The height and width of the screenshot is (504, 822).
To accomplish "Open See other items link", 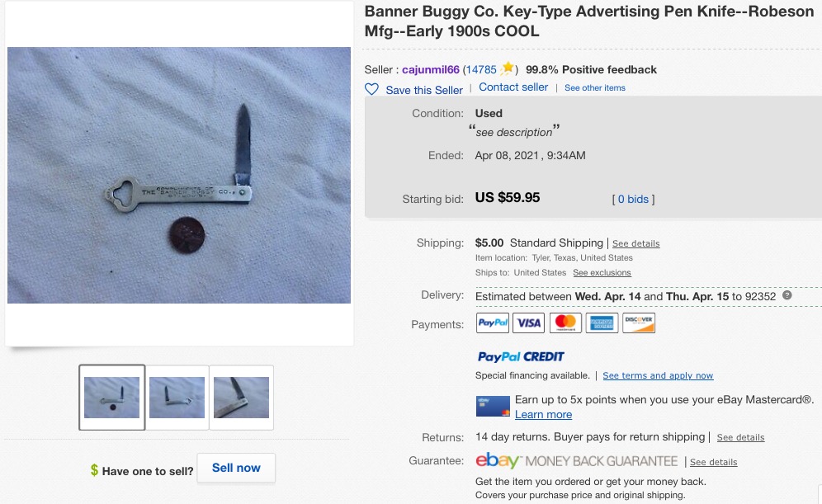I will (594, 88).
